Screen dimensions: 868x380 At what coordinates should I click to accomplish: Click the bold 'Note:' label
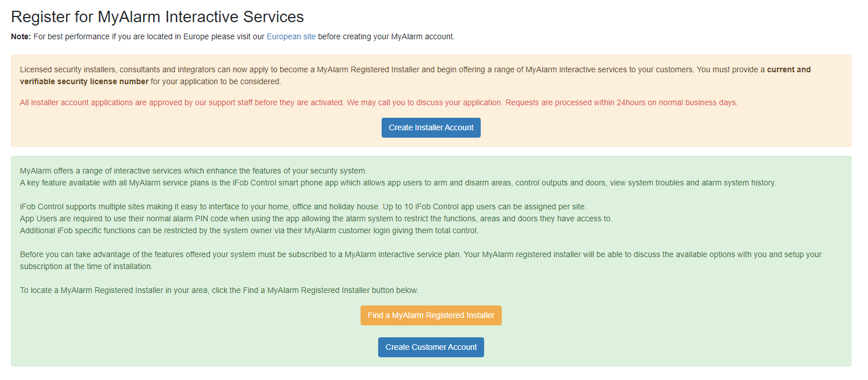tap(21, 36)
